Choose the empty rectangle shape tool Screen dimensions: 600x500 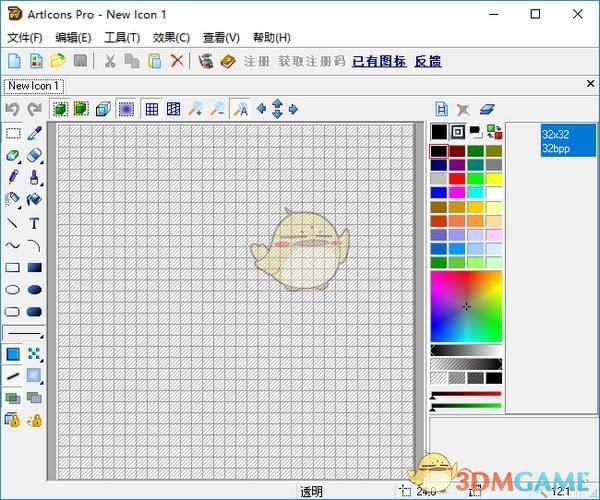tap(13, 267)
